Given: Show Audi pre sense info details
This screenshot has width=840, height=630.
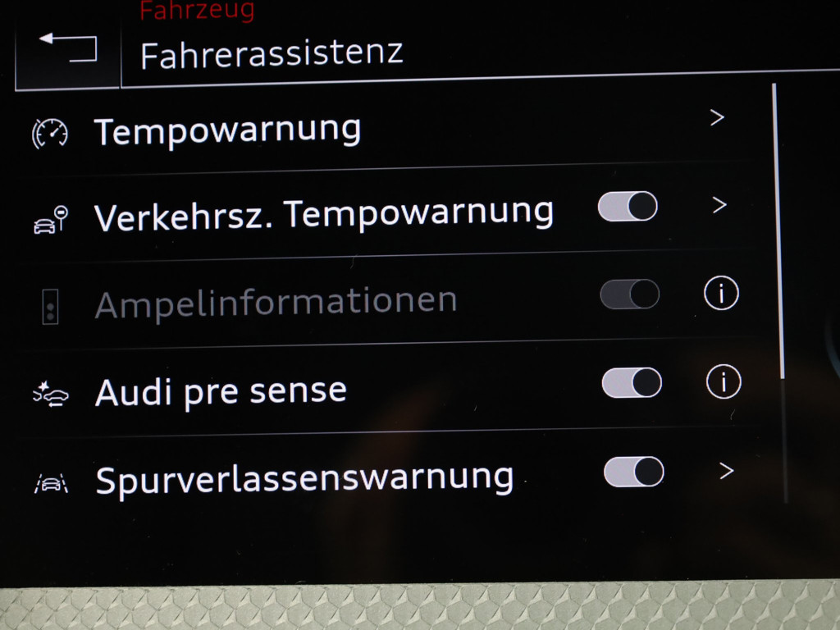Looking at the screenshot, I should pyautogui.click(x=724, y=382).
